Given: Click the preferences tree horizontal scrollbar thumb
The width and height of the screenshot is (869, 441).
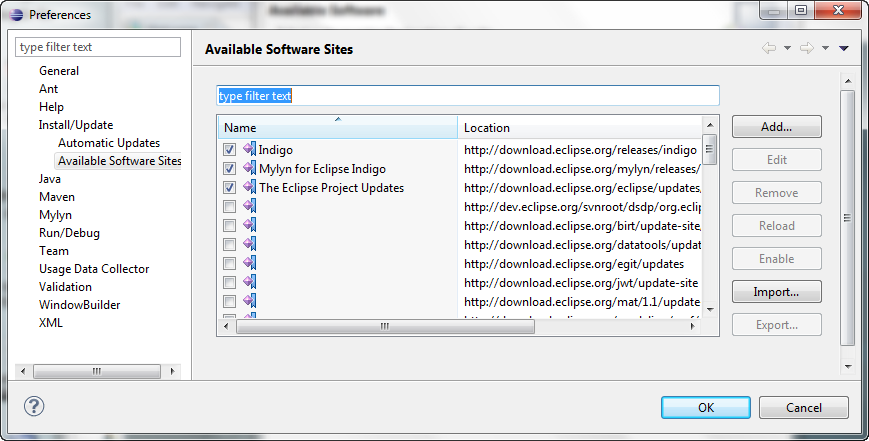Looking at the screenshot, I should [x=96, y=371].
